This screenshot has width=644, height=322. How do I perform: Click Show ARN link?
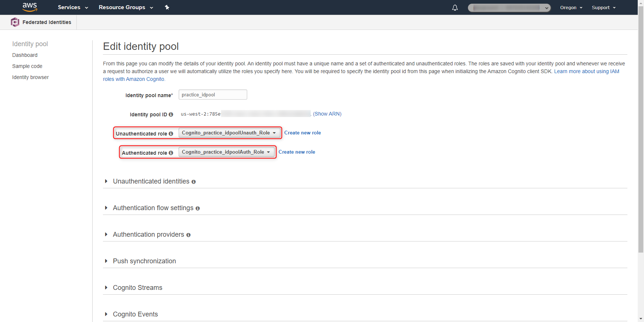click(327, 114)
